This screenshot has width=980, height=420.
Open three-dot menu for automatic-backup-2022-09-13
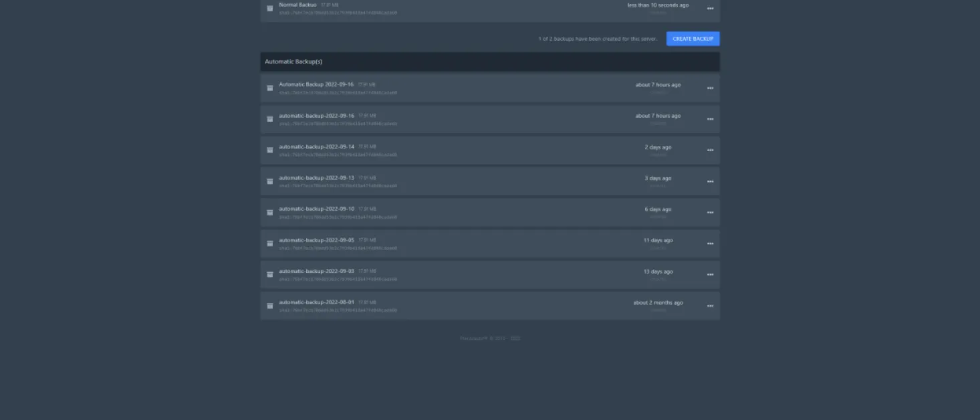pyautogui.click(x=710, y=181)
